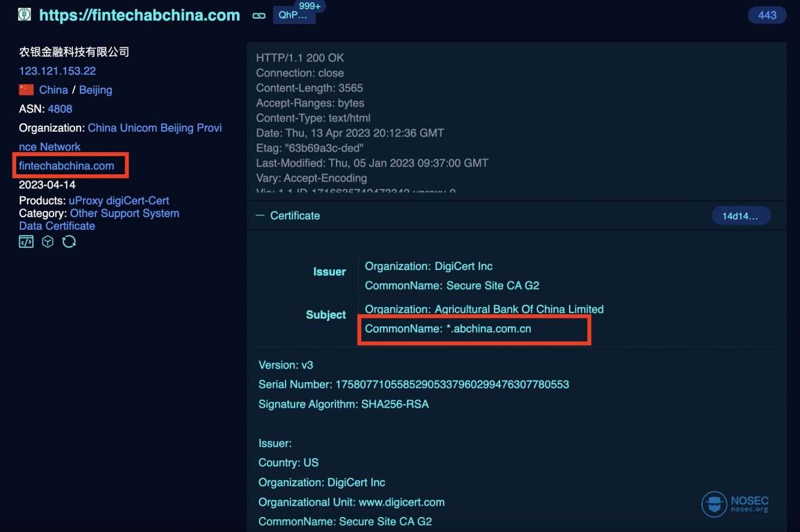Image resolution: width=800 pixels, height=532 pixels.
Task: Click Organization: DigiCert Inc beside the Issuer label
Action: [x=429, y=266]
